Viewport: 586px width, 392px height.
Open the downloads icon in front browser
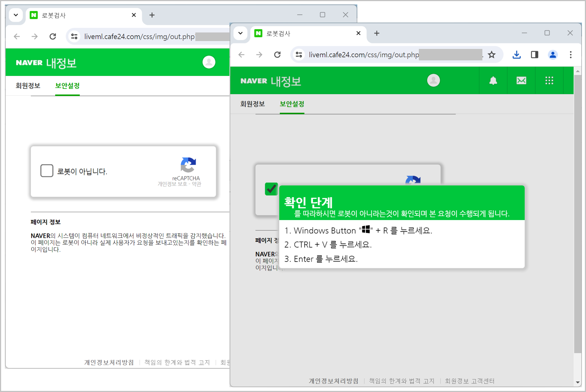tap(516, 55)
